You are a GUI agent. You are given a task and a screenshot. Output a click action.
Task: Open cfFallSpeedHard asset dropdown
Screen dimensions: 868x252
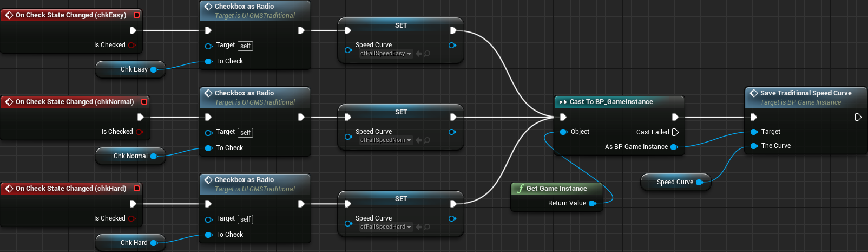point(386,227)
